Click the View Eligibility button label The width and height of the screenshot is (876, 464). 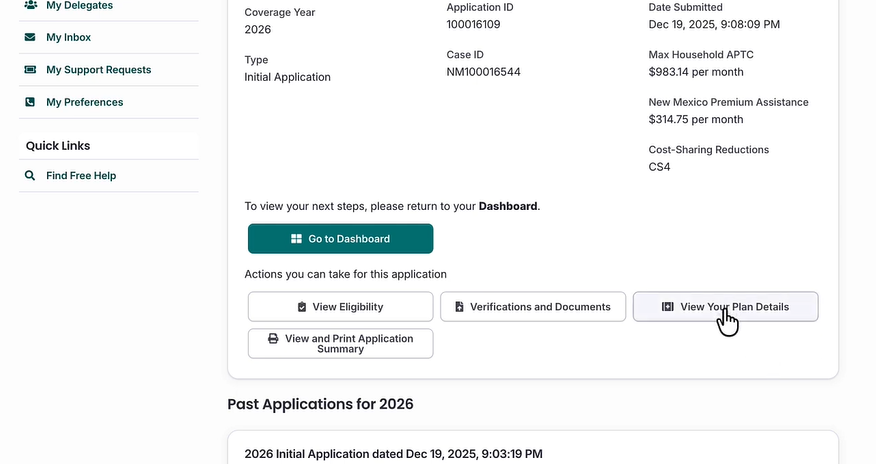tap(348, 307)
